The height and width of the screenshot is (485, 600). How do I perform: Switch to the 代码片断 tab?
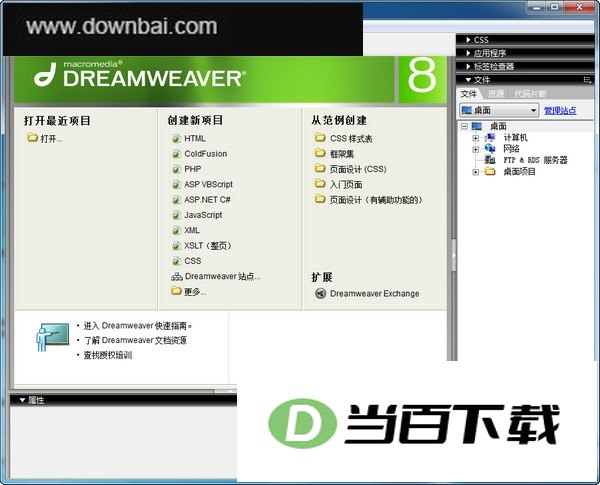tap(530, 94)
